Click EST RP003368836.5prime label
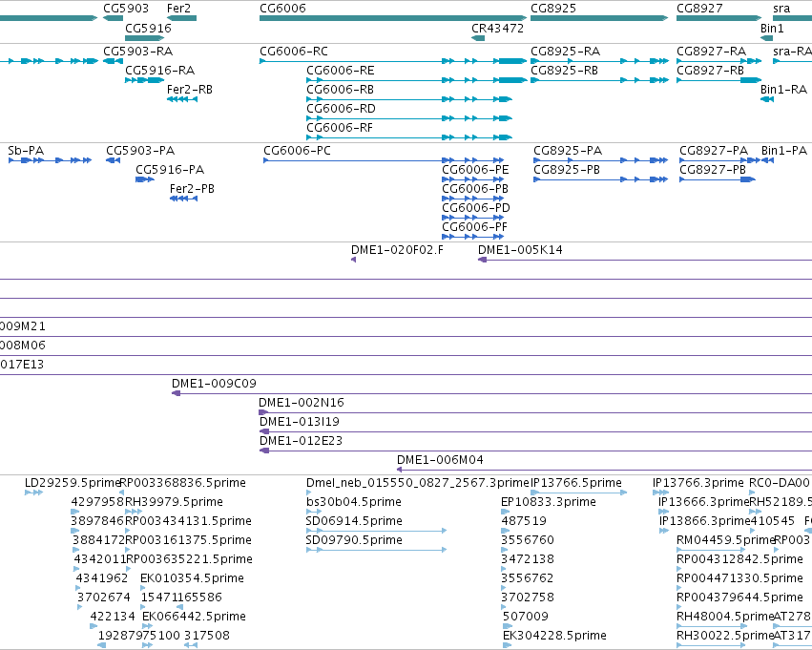Viewport: 812px width, 650px height. pyautogui.click(x=183, y=483)
